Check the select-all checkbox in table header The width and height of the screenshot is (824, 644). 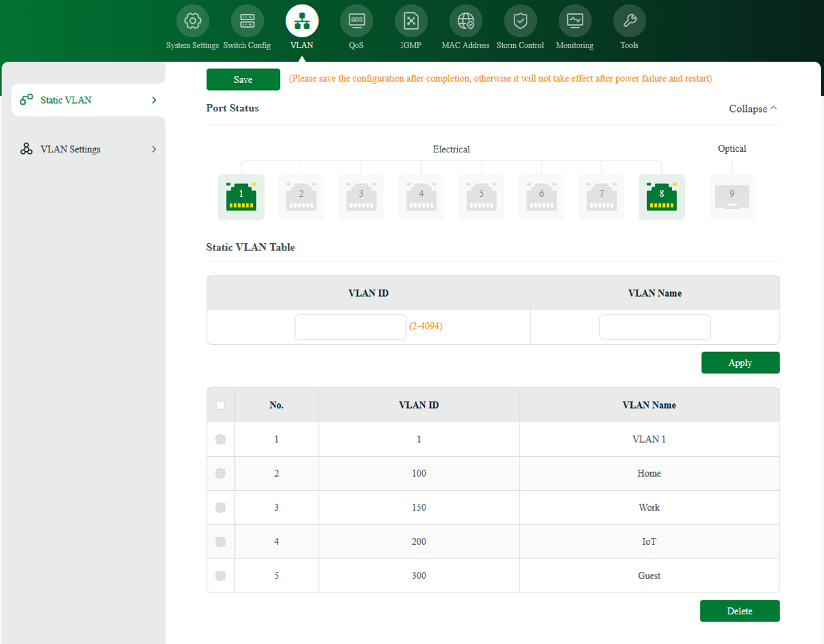click(x=220, y=405)
